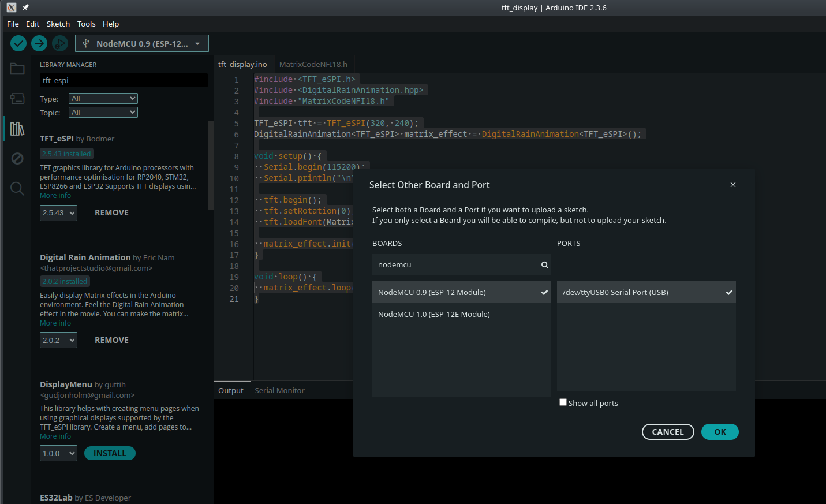Start debugging with the Debug icon
The image size is (826, 504).
[60, 43]
